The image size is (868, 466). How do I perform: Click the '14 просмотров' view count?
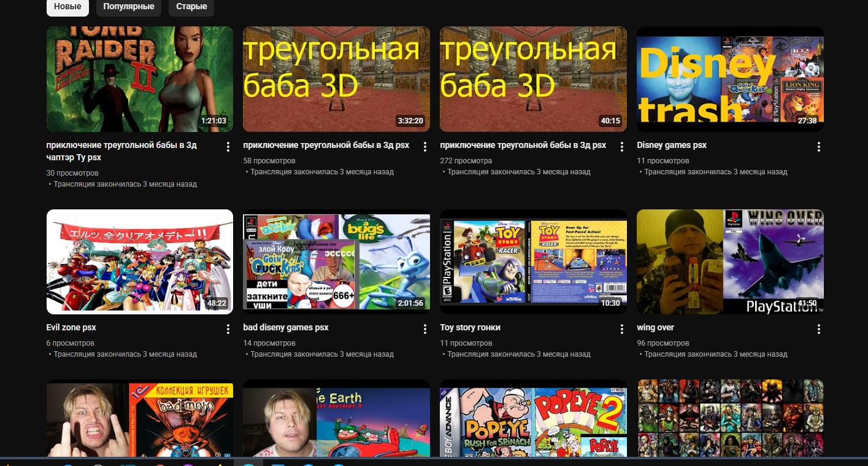(x=269, y=343)
